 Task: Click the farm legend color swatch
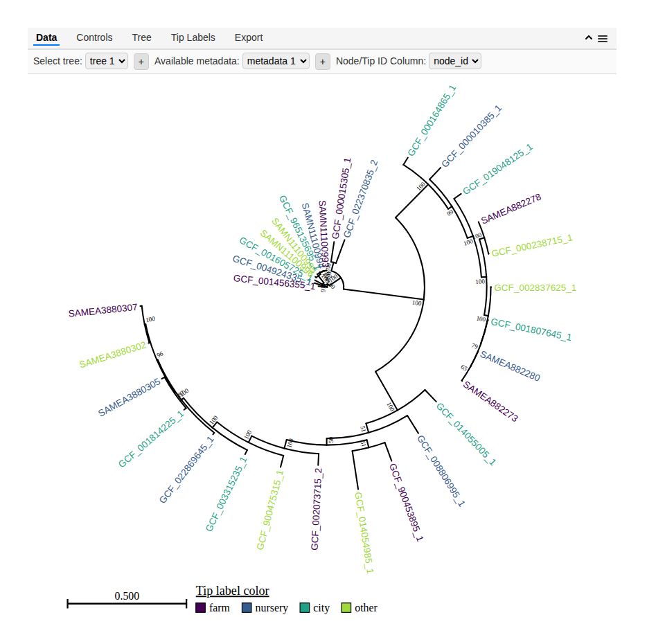coord(201,608)
